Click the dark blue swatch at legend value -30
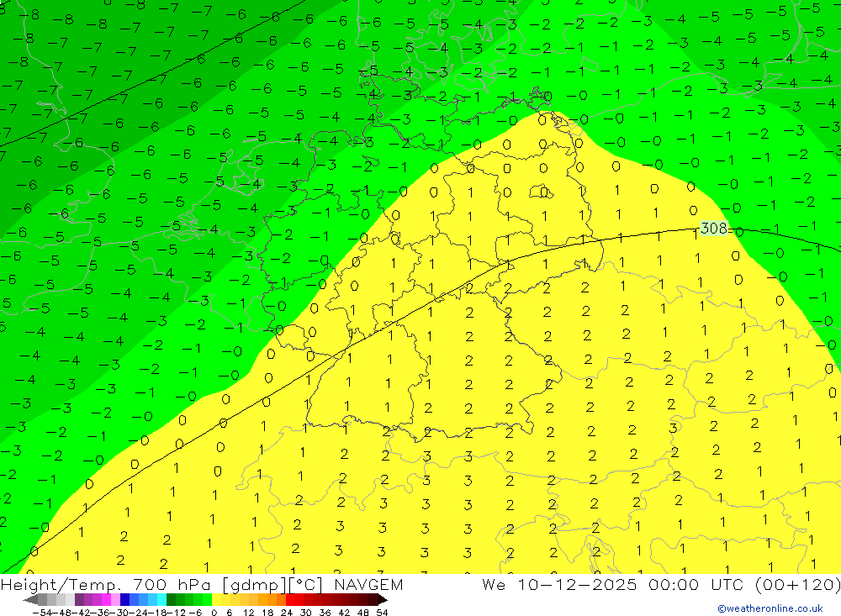The width and height of the screenshot is (841, 616). coord(124,600)
